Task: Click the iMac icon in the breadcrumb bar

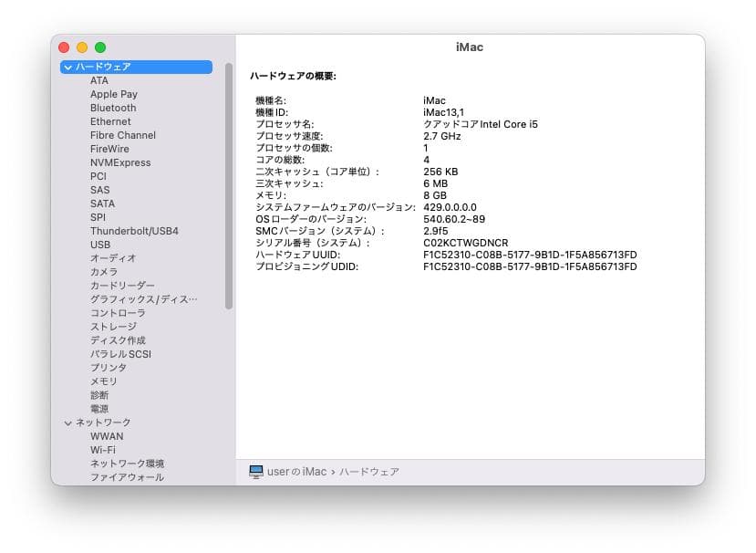Action: [258, 471]
